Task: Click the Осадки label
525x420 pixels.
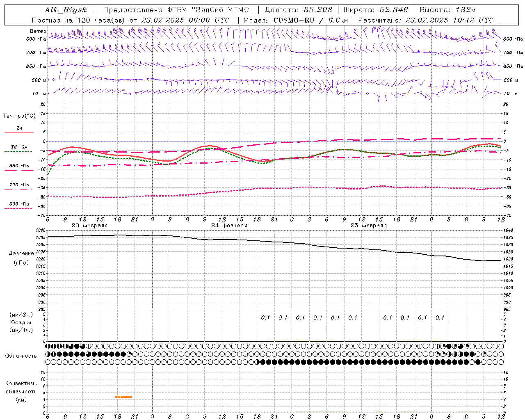Action: point(21,322)
